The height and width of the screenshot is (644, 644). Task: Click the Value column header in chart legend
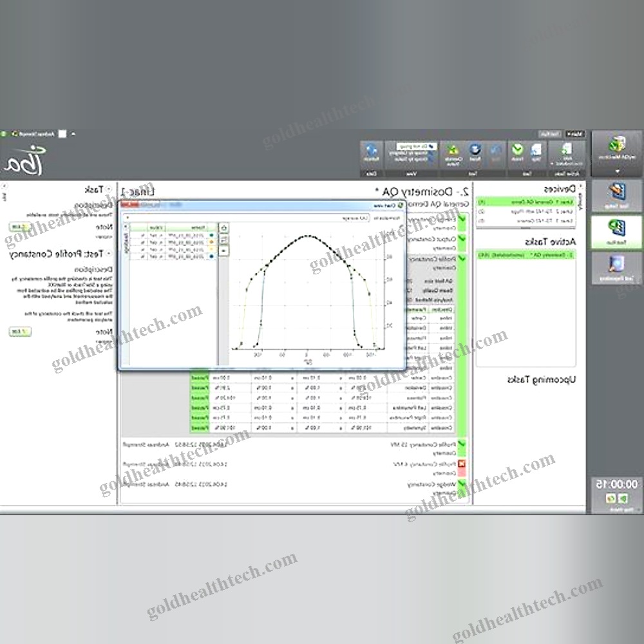click(156, 227)
